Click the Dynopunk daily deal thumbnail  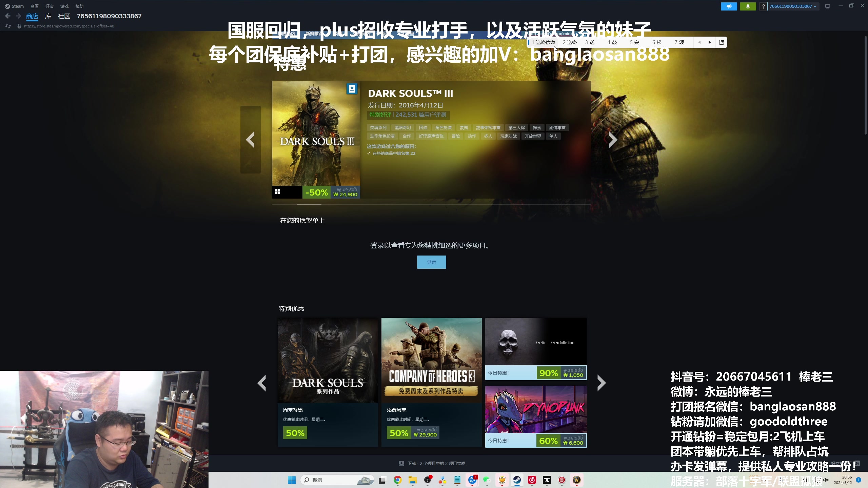pos(536,409)
